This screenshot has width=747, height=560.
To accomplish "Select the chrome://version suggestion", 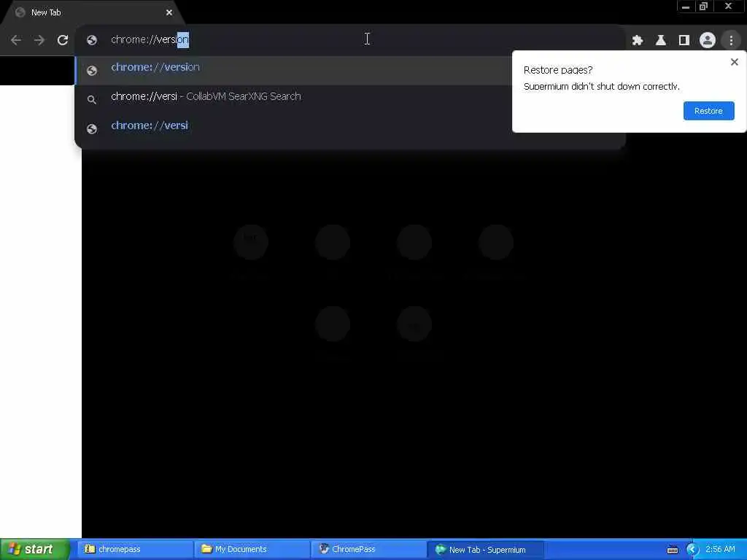I will click(293, 71).
